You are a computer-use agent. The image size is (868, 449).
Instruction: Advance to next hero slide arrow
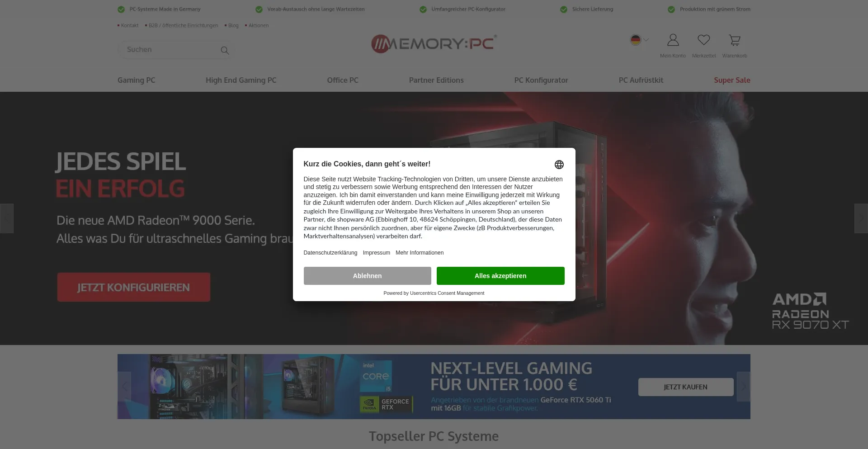click(861, 218)
